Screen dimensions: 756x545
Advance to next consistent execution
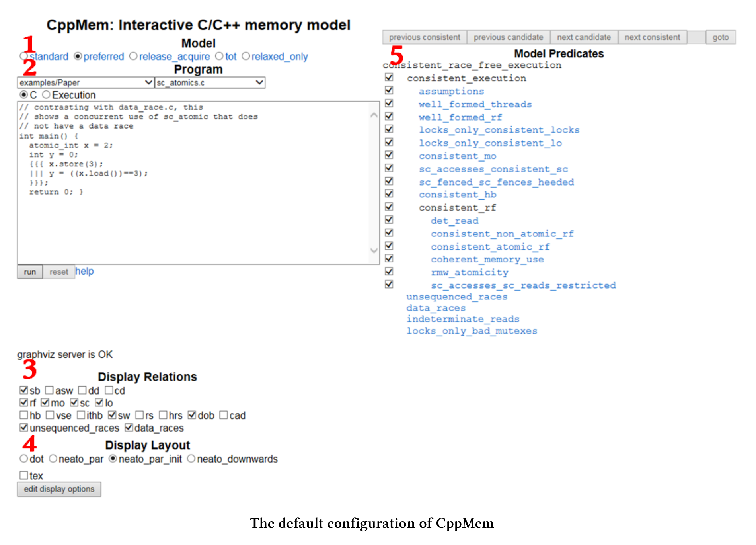pyautogui.click(x=653, y=37)
